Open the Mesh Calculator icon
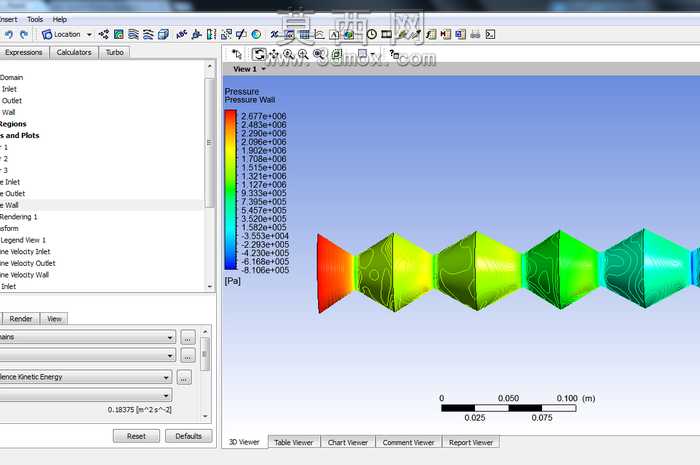700x465 pixels. tap(460, 34)
